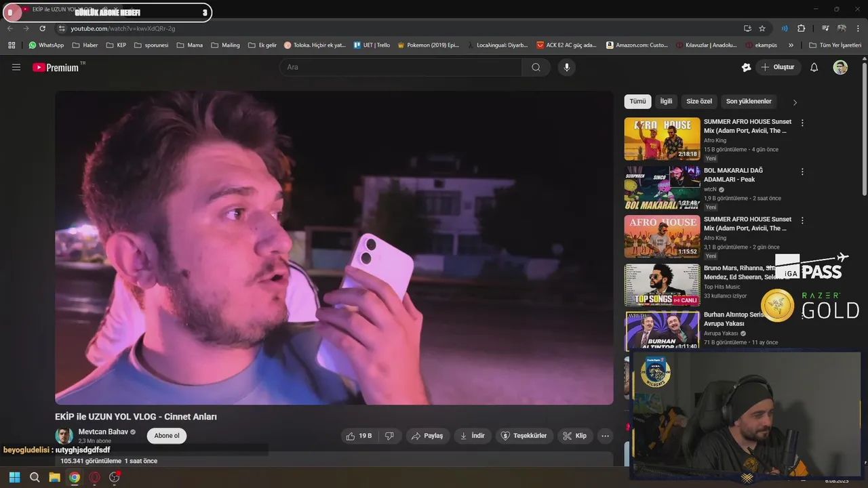Screen dimensions: 868x488
Task: Click the Oluştur create button
Action: [778, 67]
